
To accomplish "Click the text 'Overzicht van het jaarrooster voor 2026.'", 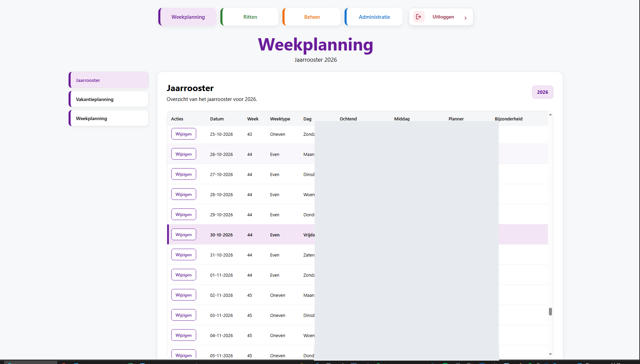I will coord(212,99).
